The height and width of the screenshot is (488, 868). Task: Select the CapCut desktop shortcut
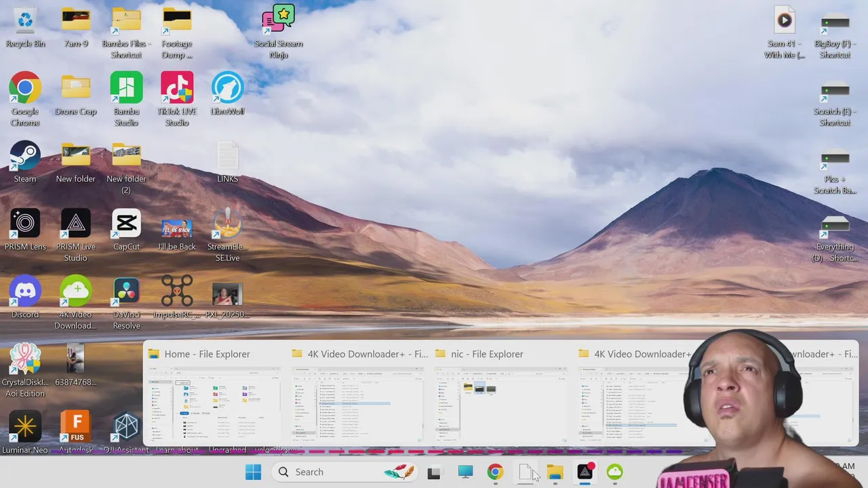[126, 230]
